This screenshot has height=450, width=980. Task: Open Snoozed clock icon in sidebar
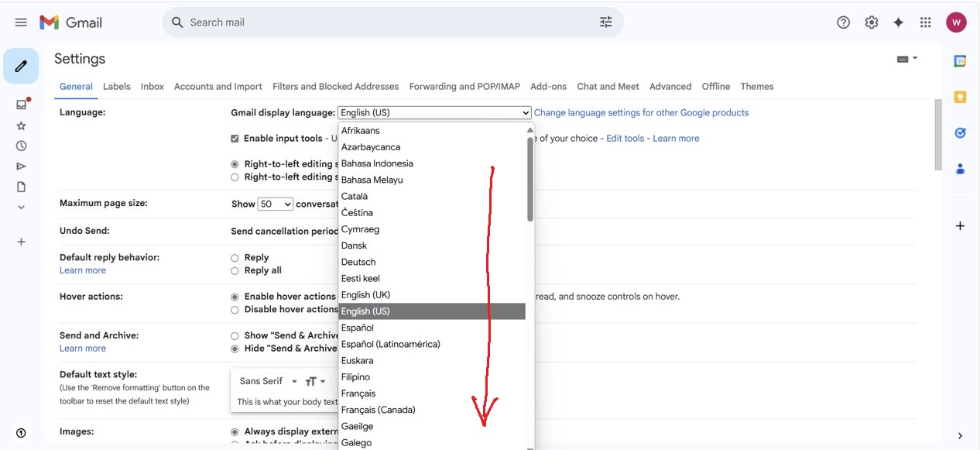click(x=22, y=146)
